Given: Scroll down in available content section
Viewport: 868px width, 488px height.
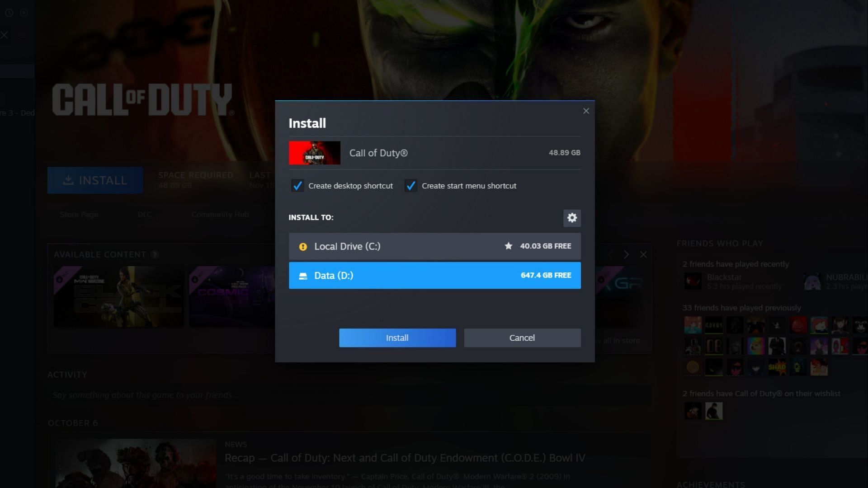Looking at the screenshot, I should coord(625,254).
